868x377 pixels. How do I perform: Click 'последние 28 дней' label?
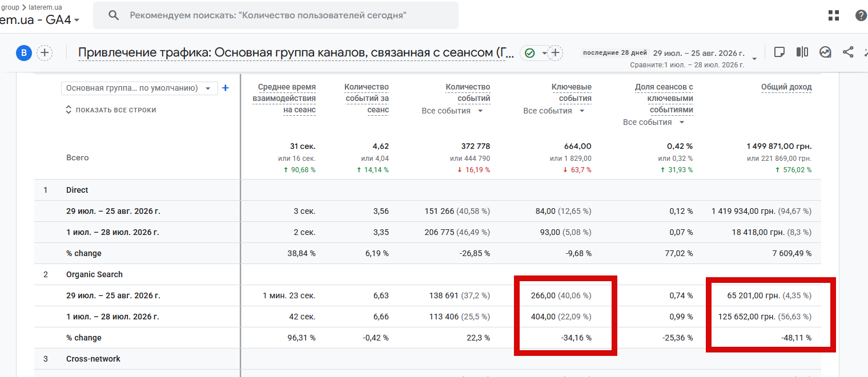point(614,52)
